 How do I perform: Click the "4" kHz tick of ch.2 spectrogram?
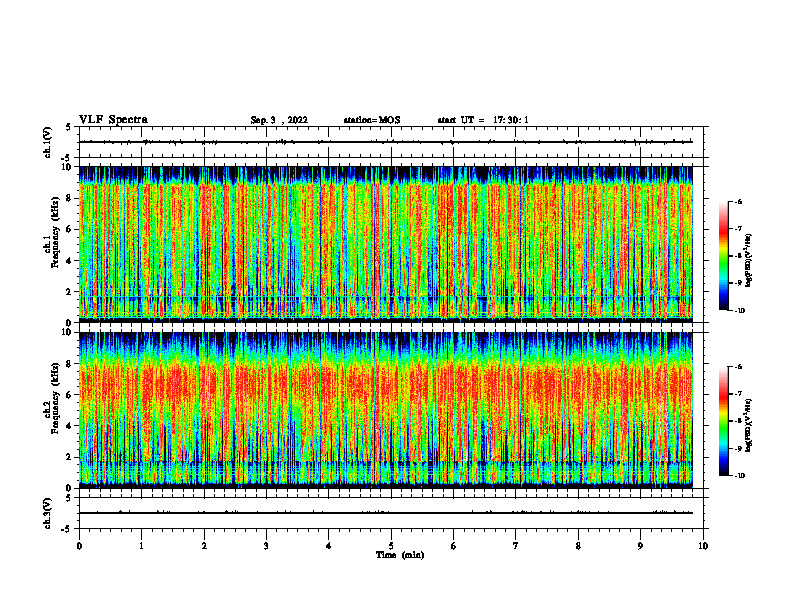point(69,426)
